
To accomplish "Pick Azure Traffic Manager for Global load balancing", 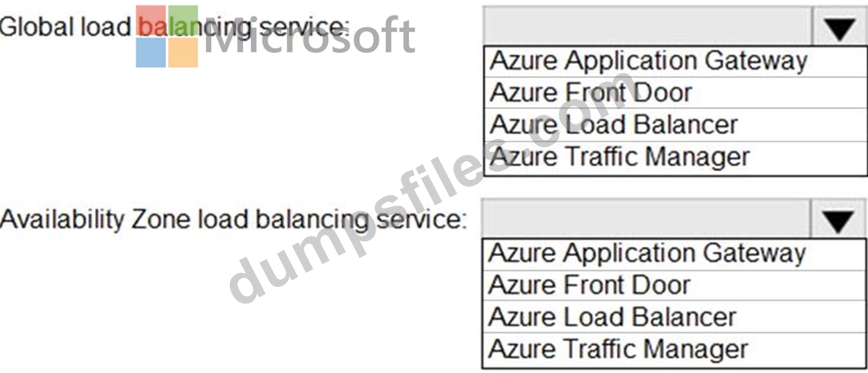I will (x=675, y=157).
